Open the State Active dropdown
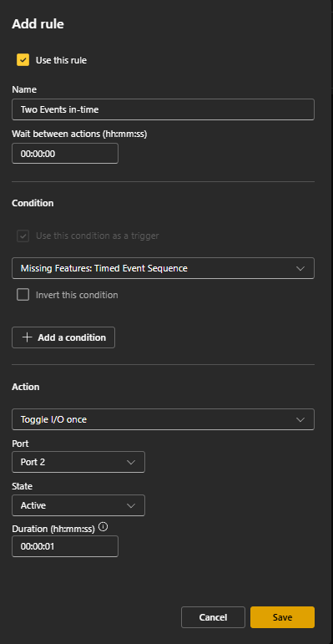Image resolution: width=333 pixels, height=644 pixels. pyautogui.click(x=78, y=505)
